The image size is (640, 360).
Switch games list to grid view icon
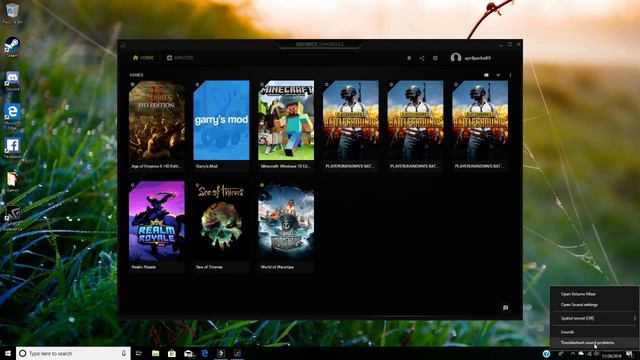(x=486, y=75)
